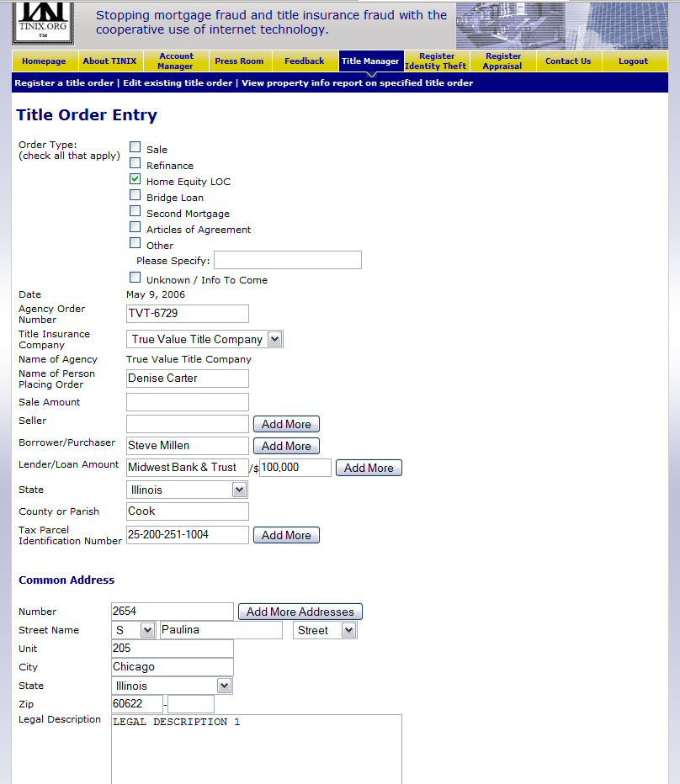Click the empty Sale Amount field
Screen dimensions: 680x784
(x=188, y=402)
